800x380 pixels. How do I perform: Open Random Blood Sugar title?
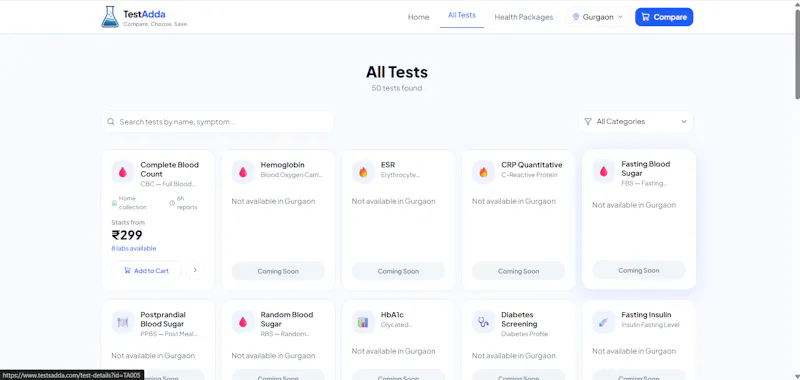click(287, 319)
